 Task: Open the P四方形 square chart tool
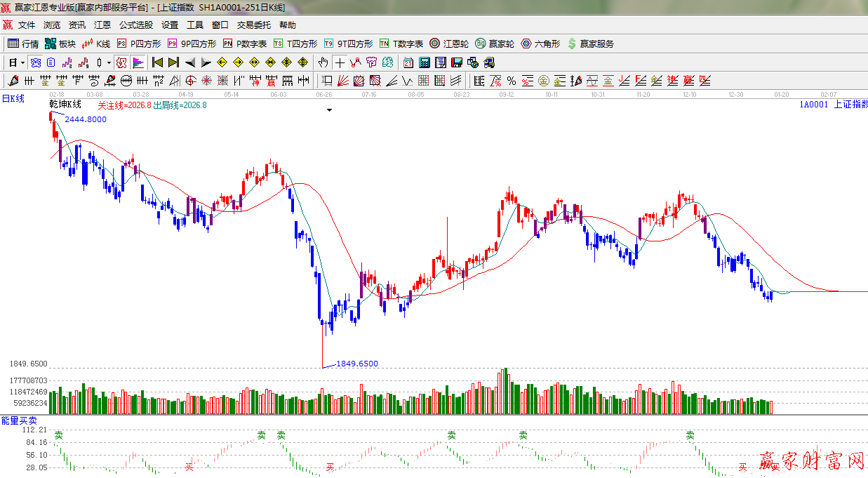coord(121,44)
